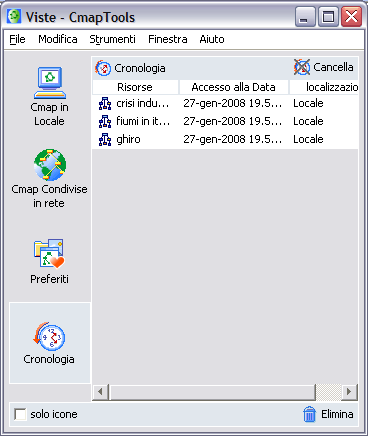Click the Cancella history icon
The height and width of the screenshot is (436, 368).
tap(302, 67)
